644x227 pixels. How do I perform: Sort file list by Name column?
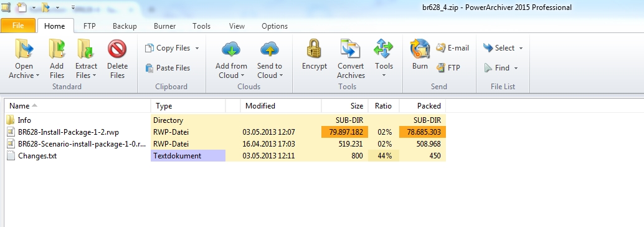(x=78, y=106)
